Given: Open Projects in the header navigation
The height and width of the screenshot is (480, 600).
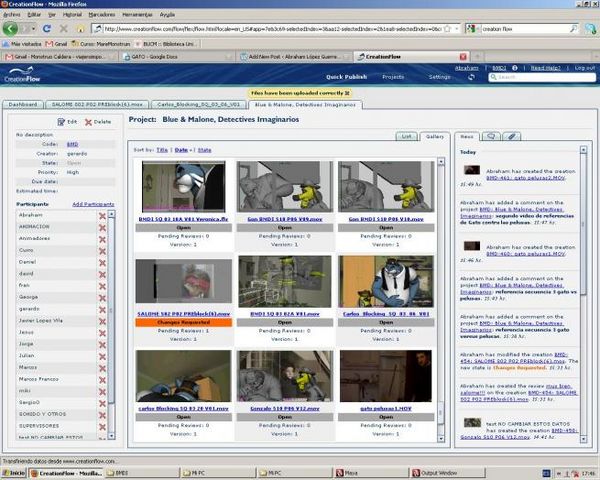Looking at the screenshot, I should tap(393, 77).
